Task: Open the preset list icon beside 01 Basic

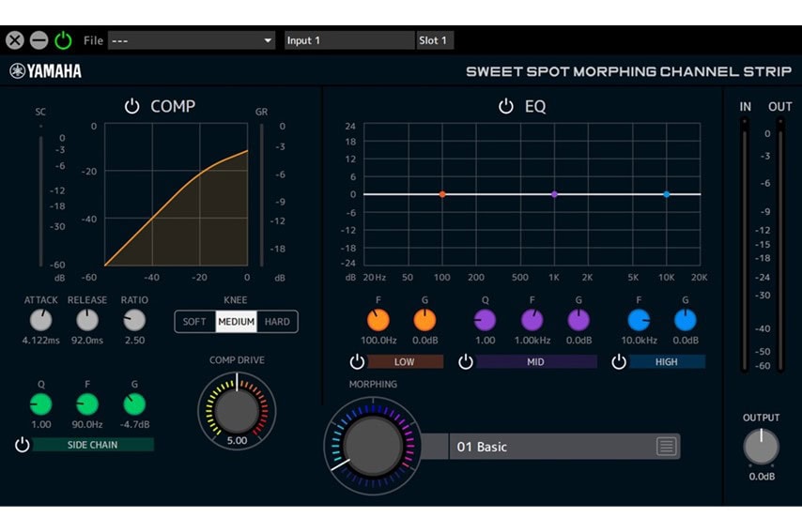Action: 666,447
